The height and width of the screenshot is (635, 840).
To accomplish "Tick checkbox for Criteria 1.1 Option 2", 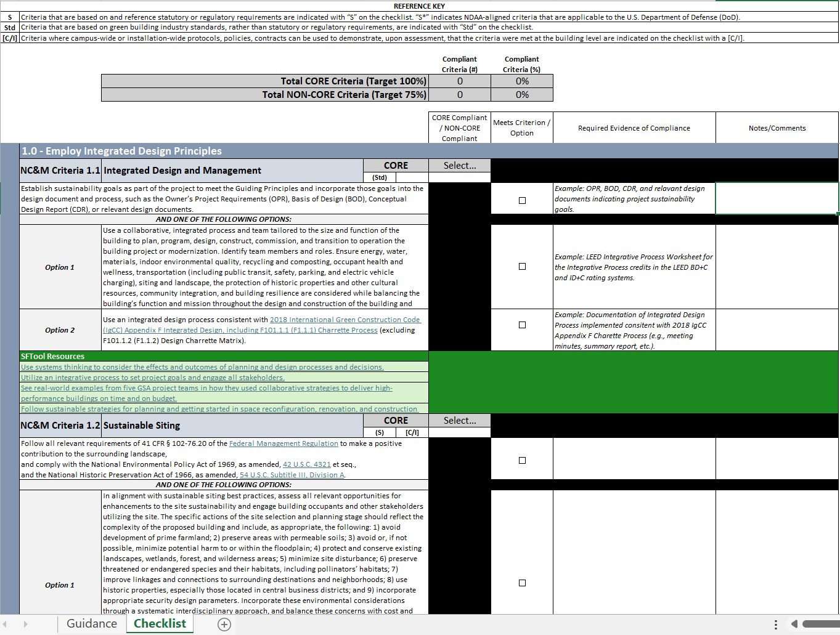I will [x=522, y=325].
